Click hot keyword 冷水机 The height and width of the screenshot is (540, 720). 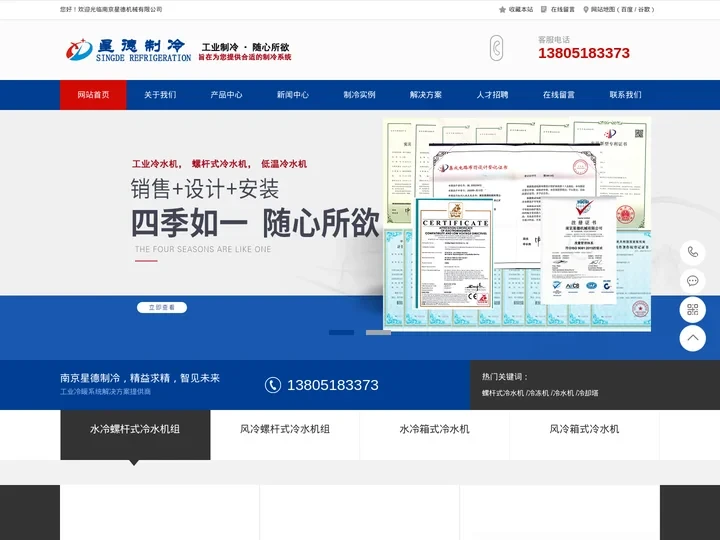click(563, 393)
